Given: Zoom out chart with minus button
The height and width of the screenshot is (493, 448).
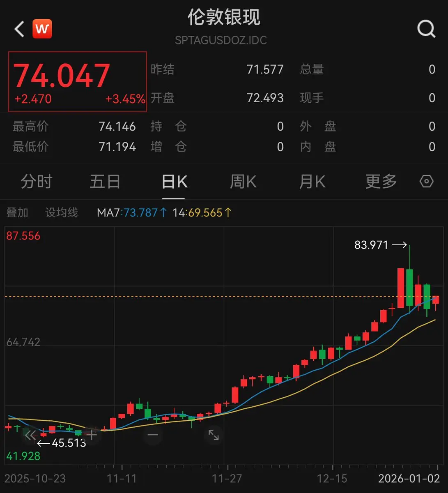Looking at the screenshot, I should click(153, 435).
